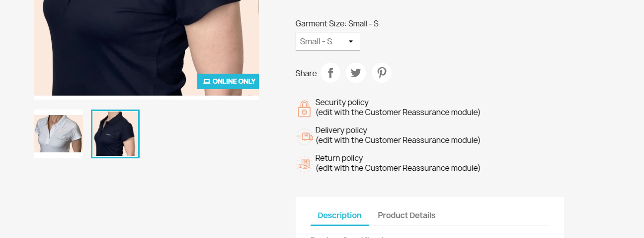The height and width of the screenshot is (238, 644).
Task: Click the Delivery policy truck icon
Action: tap(304, 136)
